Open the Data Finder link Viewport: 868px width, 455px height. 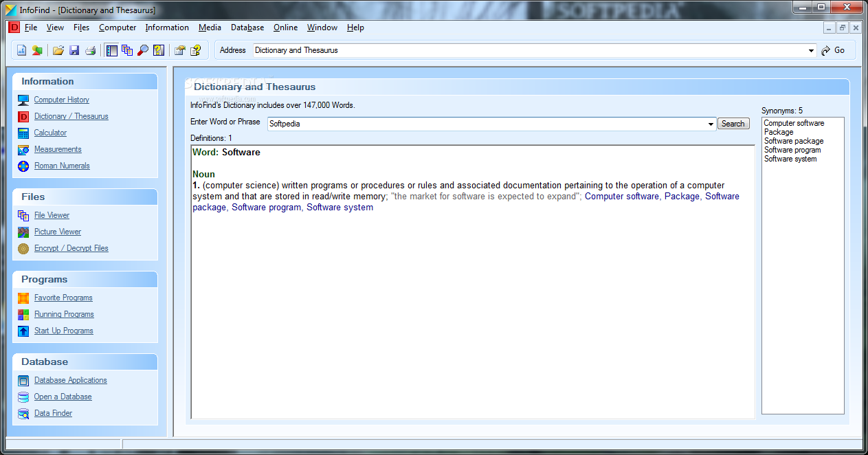[53, 413]
